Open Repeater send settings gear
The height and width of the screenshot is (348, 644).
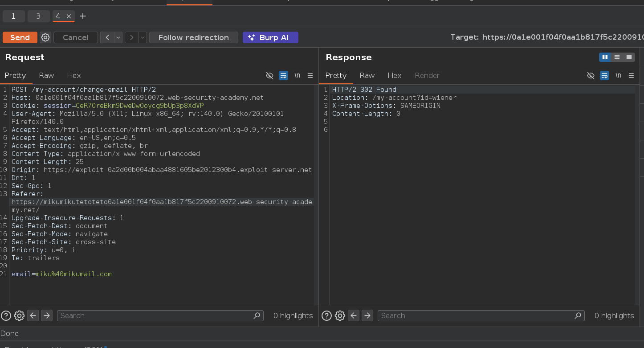point(45,37)
